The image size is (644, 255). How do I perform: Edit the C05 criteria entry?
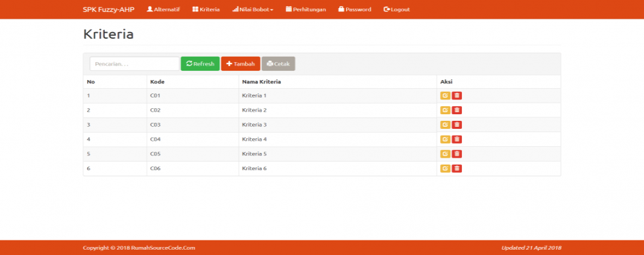coord(445,154)
